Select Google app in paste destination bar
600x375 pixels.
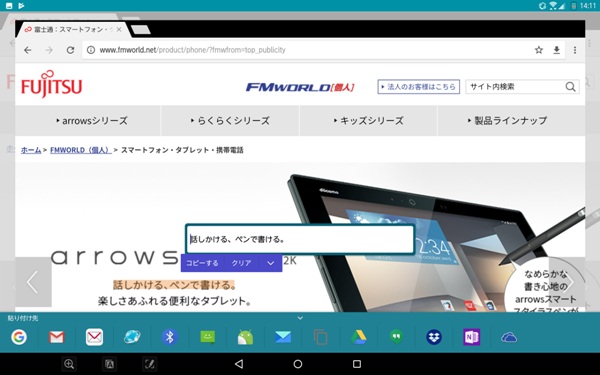[x=19, y=337]
